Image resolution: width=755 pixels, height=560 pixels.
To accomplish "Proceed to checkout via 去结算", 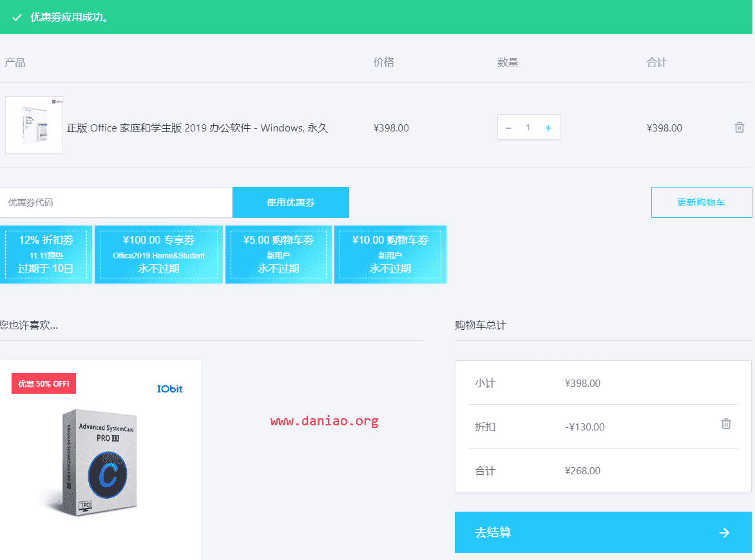I will click(603, 532).
